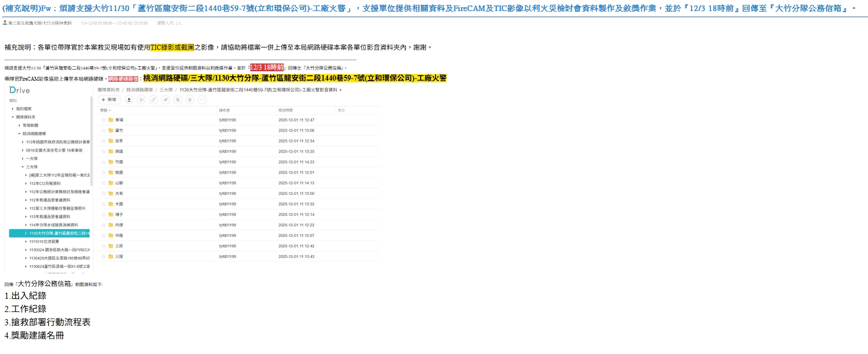Viewport: 868px width, 354px height.
Task: Click the tag label icon in toolbar
Action: point(165,100)
